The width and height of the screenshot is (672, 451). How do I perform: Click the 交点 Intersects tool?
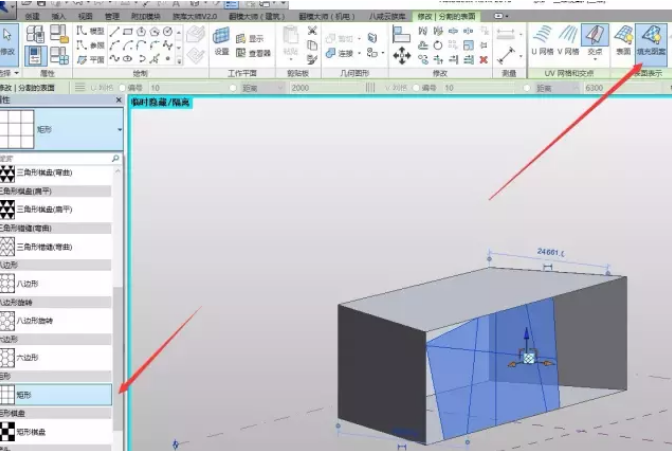click(595, 39)
